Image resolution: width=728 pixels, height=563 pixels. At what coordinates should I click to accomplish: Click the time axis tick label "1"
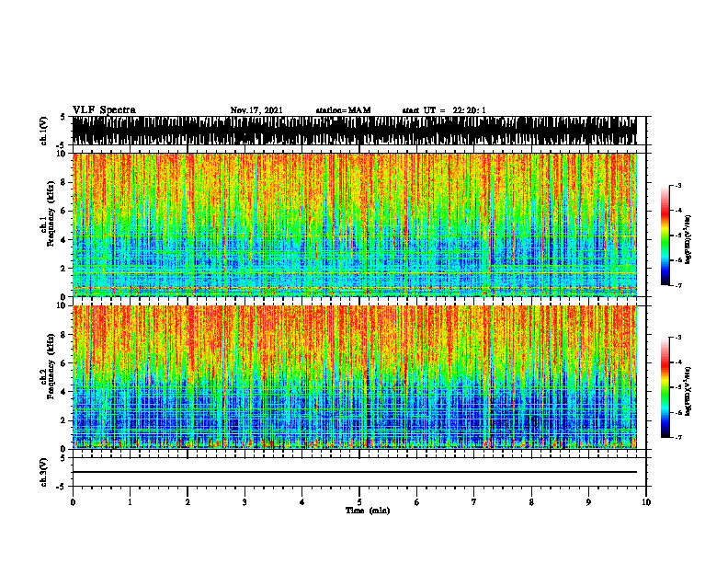130,502
